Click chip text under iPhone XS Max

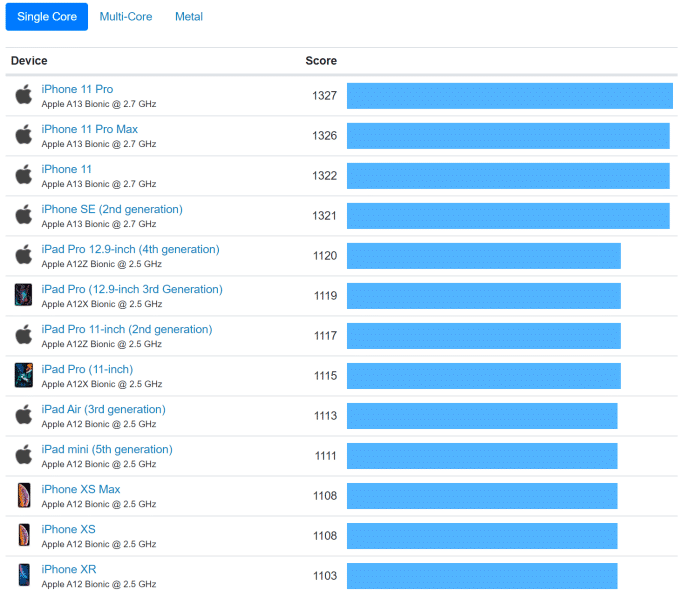coord(99,504)
